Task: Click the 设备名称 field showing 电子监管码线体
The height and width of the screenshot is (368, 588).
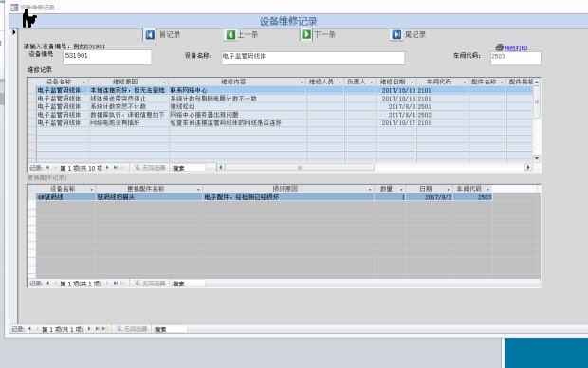Action: coord(313,58)
